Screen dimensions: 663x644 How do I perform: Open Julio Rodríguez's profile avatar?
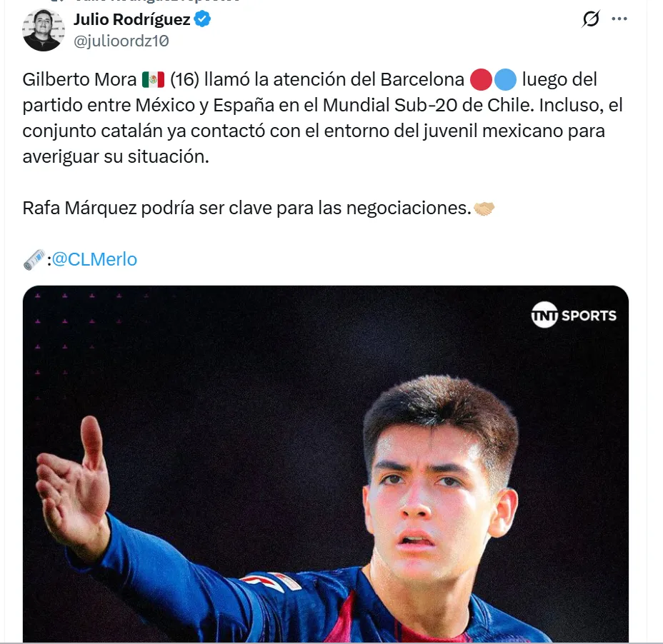[x=44, y=30]
